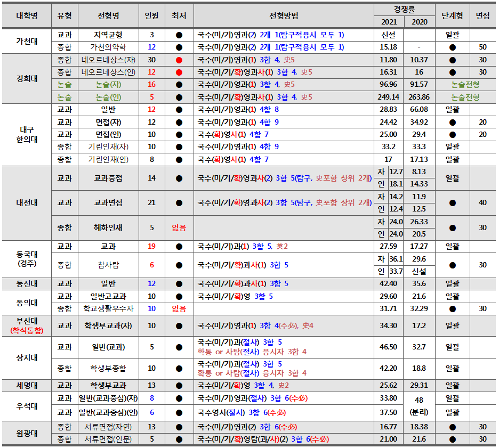Click interview score 40 in 교과면접 row
The height and width of the screenshot is (448, 499).
point(482,203)
